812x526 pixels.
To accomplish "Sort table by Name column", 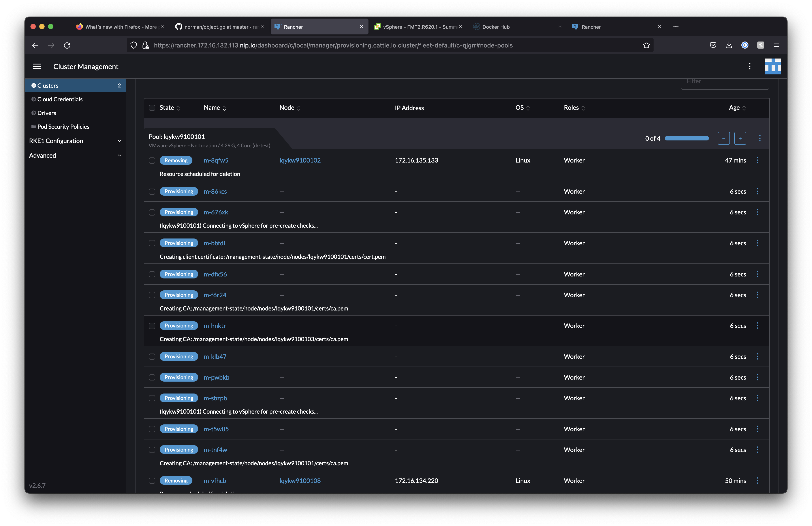I will point(215,108).
